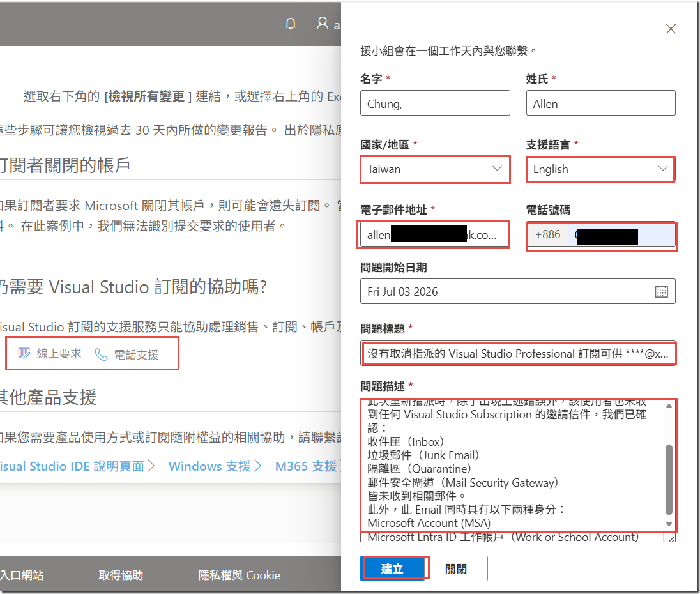Viewport: 700px width, 594px height.
Task: Click the description scrollbar up arrow
Action: 668,406
